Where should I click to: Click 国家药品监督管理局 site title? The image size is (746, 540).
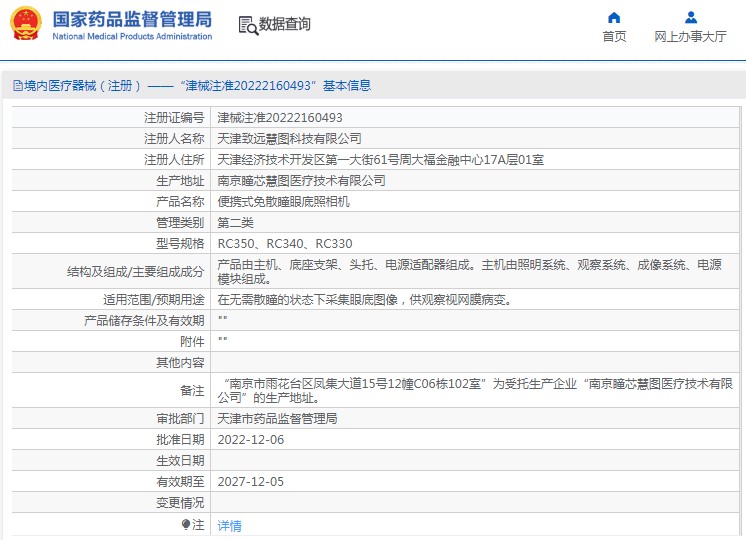132,20
